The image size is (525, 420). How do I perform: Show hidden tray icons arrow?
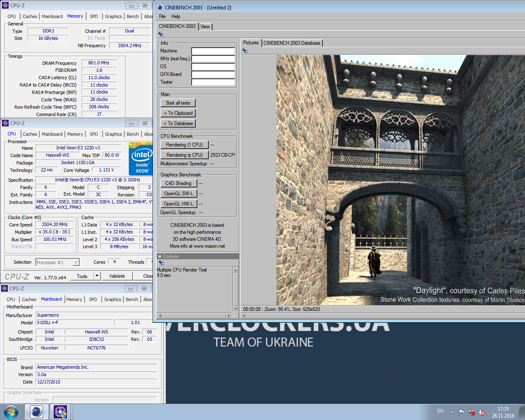(452, 412)
